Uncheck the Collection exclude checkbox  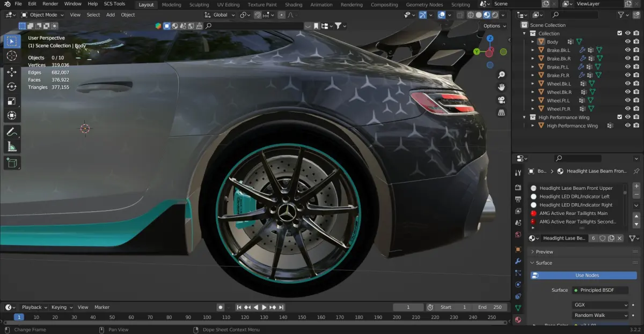(x=620, y=33)
